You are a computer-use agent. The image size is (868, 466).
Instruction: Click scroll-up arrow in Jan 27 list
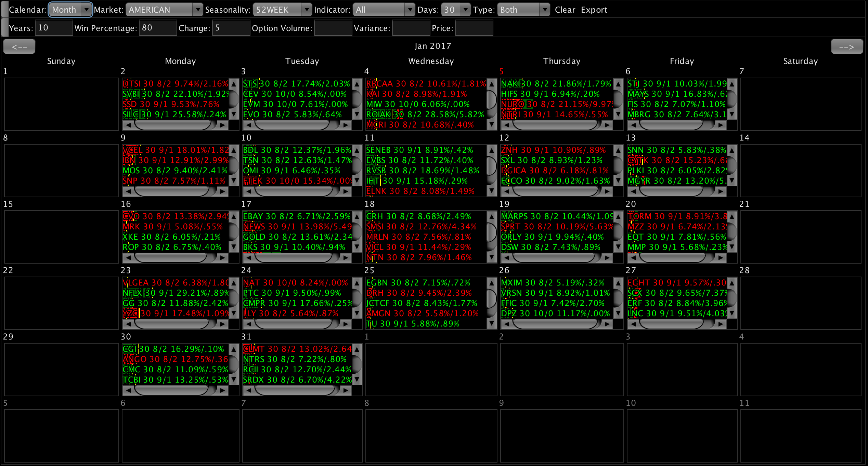732,283
